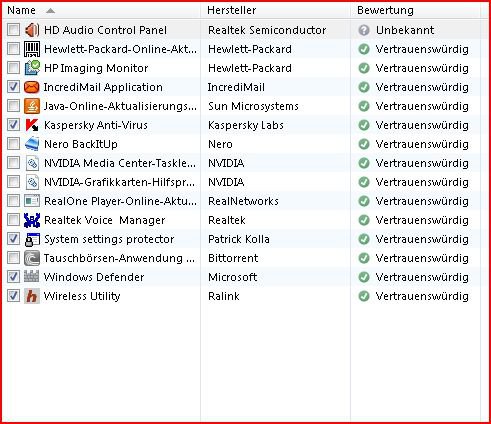The height and width of the screenshot is (424, 491).
Task: Tick the Tauschbörsen-Anwendung checkbox
Action: [13, 258]
